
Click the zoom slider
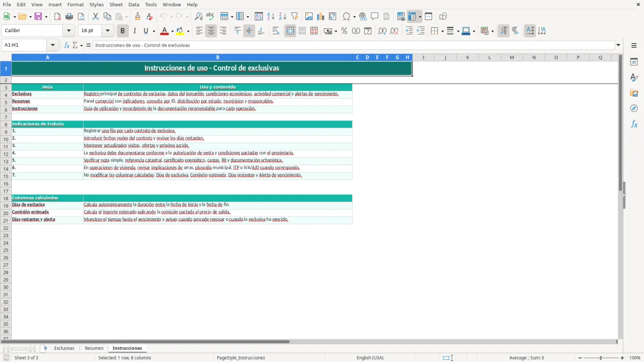click(601, 358)
